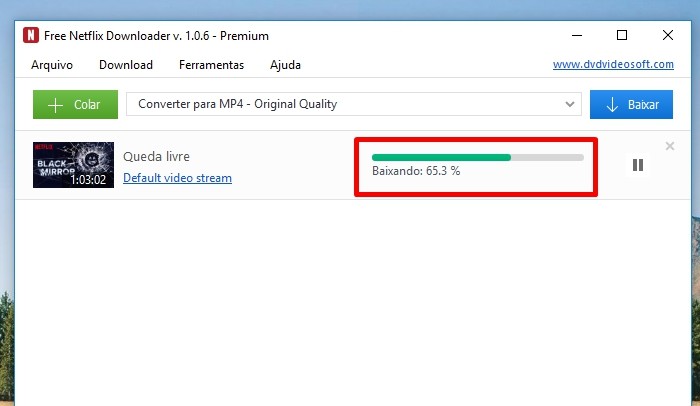Image resolution: width=700 pixels, height=406 pixels.
Task: Click the Free Netflix Downloader app icon
Action: [31, 35]
